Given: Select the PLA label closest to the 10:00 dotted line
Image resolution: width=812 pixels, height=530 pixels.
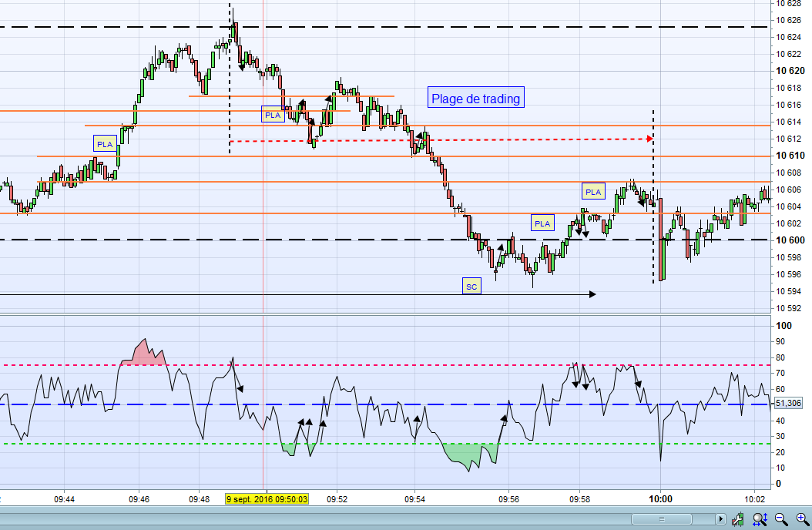Looking at the screenshot, I should (x=593, y=192).
